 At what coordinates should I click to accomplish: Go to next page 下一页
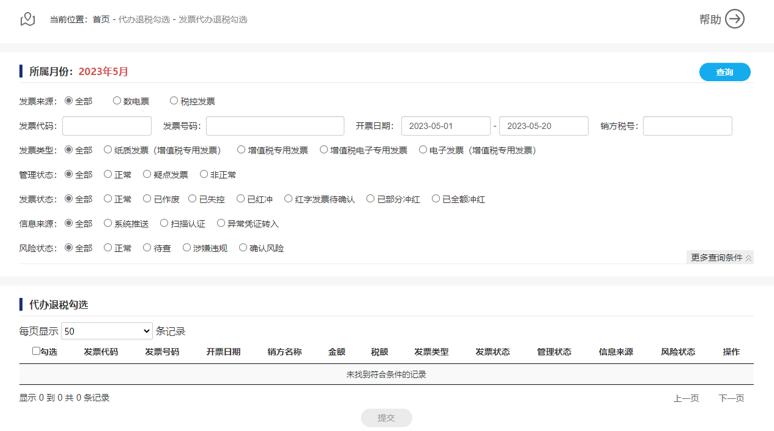731,398
